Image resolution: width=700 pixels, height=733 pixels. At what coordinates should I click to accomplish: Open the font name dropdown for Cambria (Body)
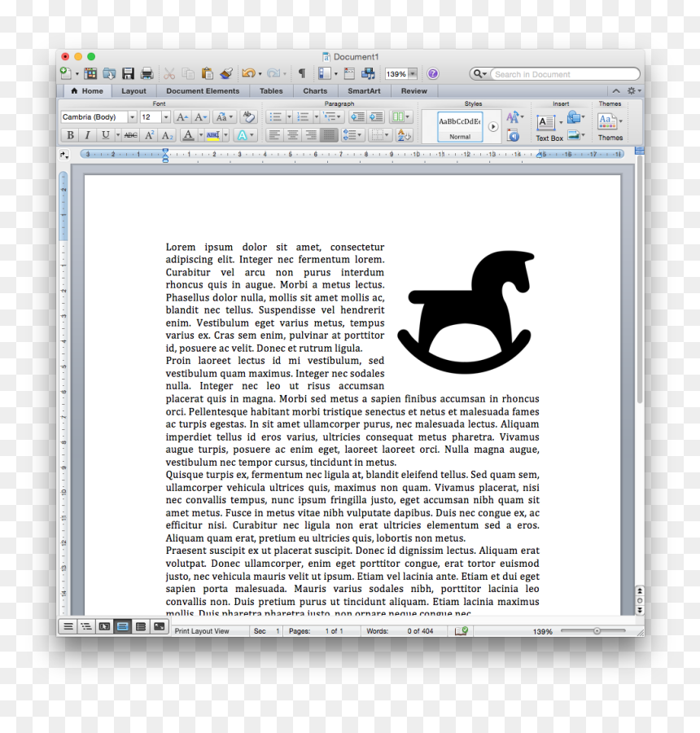click(x=132, y=116)
